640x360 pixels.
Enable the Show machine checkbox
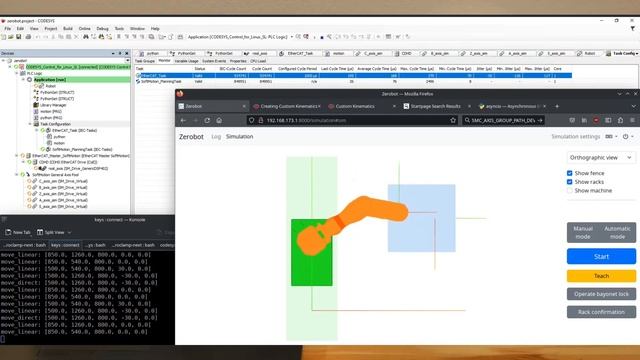(570, 191)
